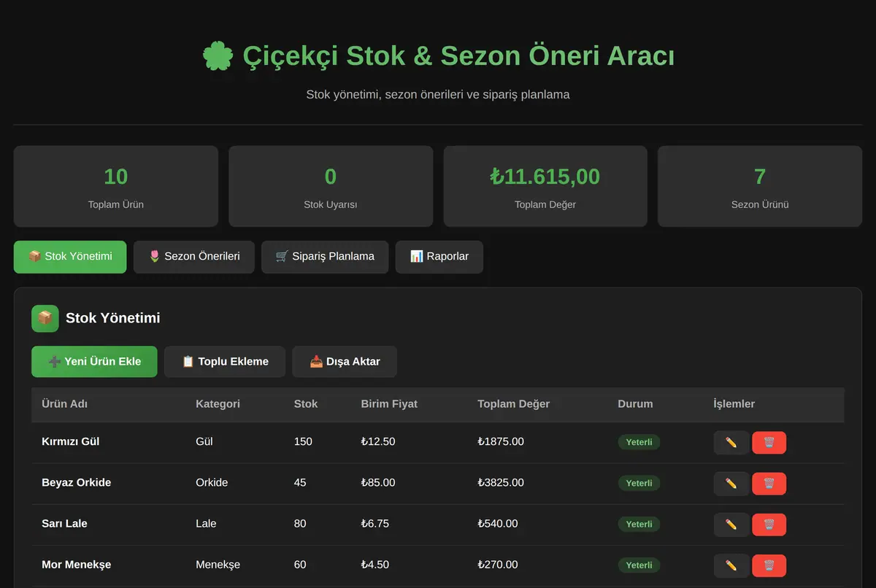876x588 pixels.
Task: Edit the Beyaz Orkide entry
Action: [731, 484]
